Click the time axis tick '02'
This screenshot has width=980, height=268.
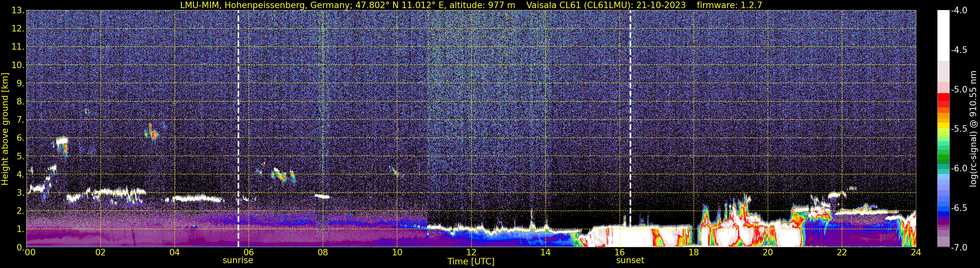pyautogui.click(x=100, y=252)
